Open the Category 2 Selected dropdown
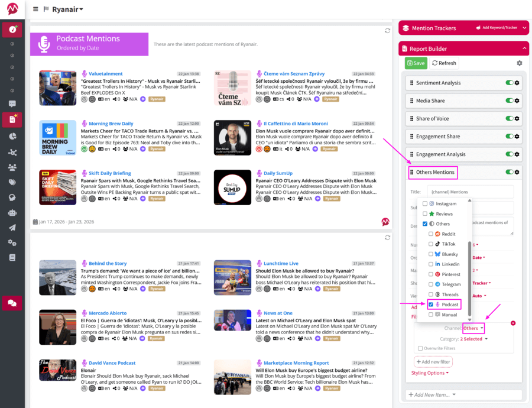Screen dimensions: 532x408 (473, 339)
